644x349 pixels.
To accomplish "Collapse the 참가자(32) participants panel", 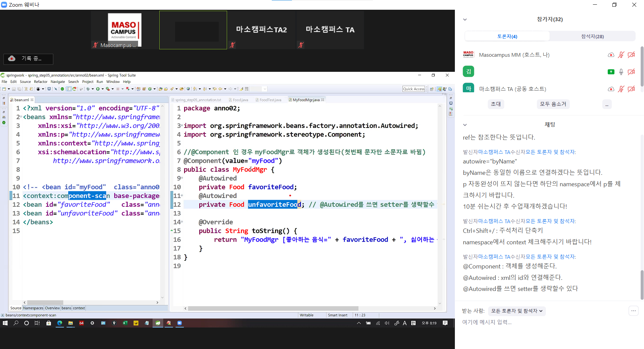I will pos(465,19).
